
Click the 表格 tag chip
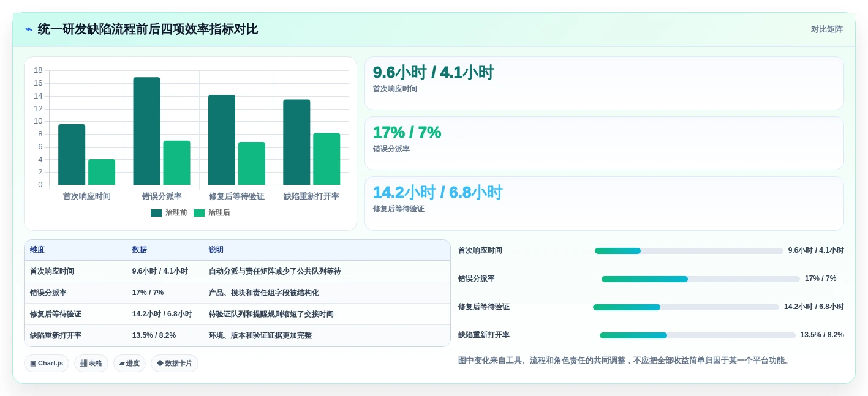[x=91, y=363]
